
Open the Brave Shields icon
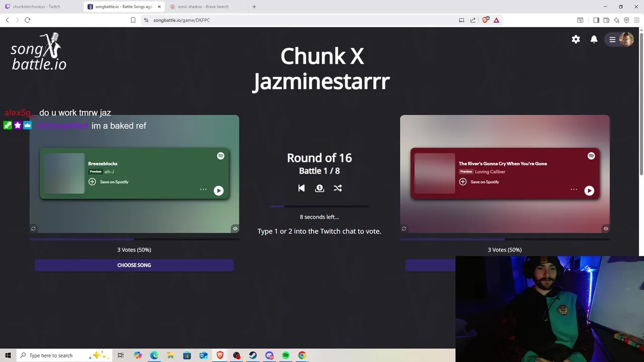pyautogui.click(x=485, y=20)
